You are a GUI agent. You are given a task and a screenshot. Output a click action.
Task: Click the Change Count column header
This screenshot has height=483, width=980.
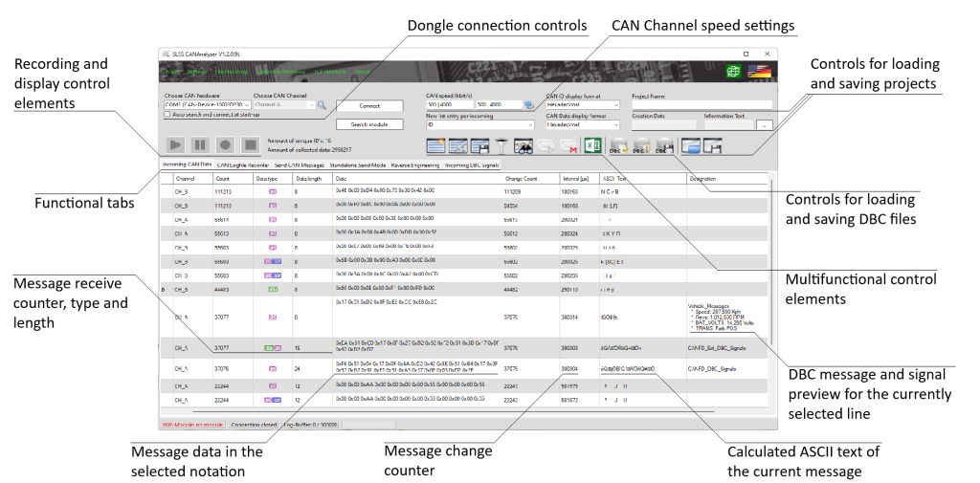[x=522, y=178]
